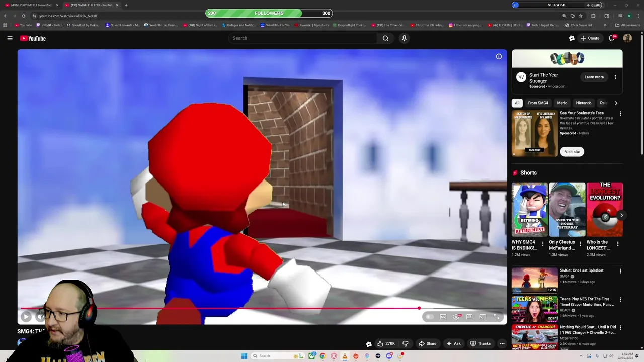This screenshot has height=362, width=644.
Task: Toggle closed captions on the player
Action: pyautogui.click(x=443, y=317)
